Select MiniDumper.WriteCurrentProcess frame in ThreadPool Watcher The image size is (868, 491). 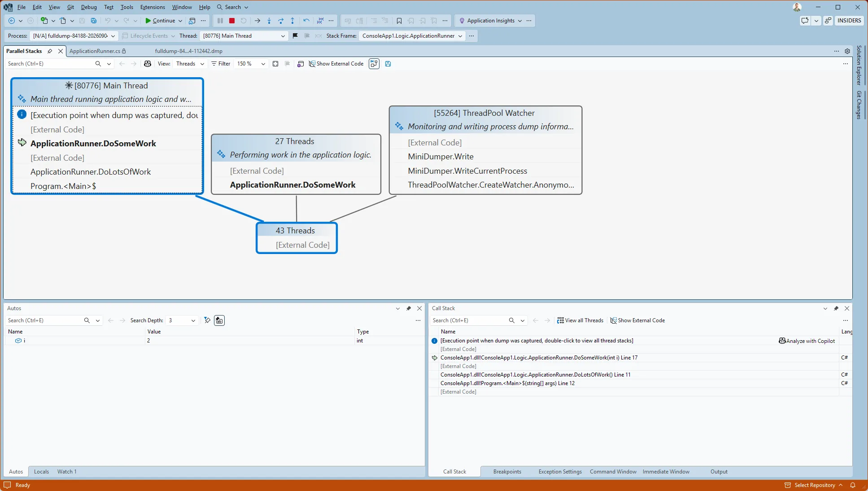point(467,171)
